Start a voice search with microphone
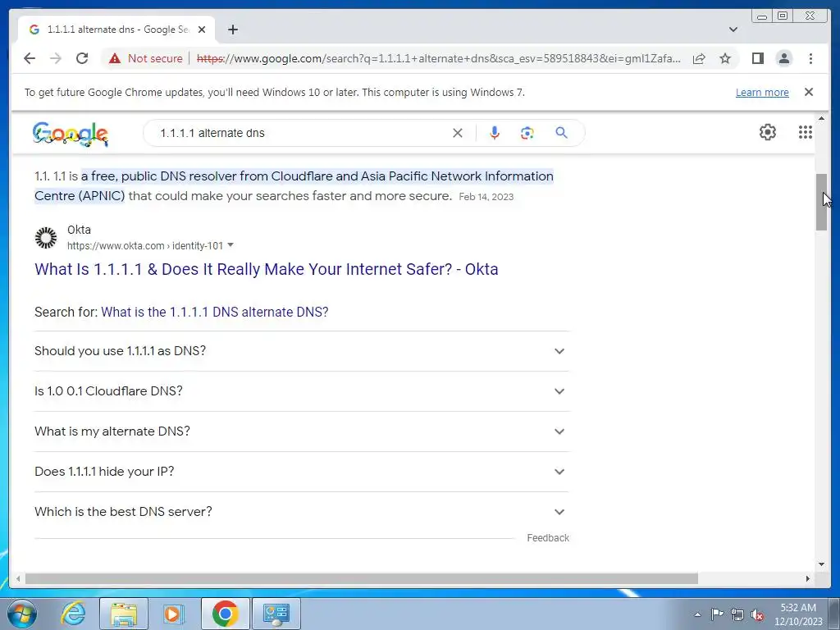This screenshot has height=630, width=840. click(495, 133)
